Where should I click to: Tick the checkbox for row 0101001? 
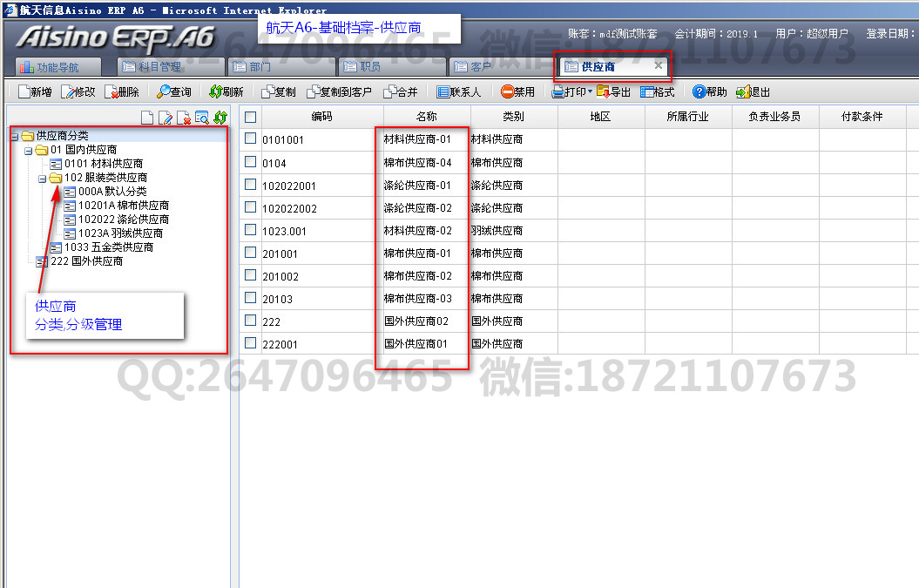pyautogui.click(x=251, y=139)
